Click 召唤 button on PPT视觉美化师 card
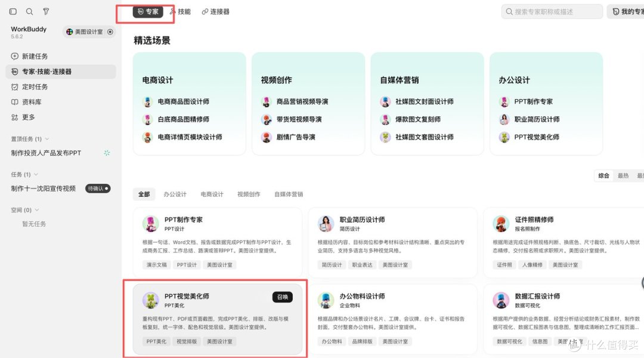Image resolution: width=644 pixels, height=358 pixels. point(283,297)
